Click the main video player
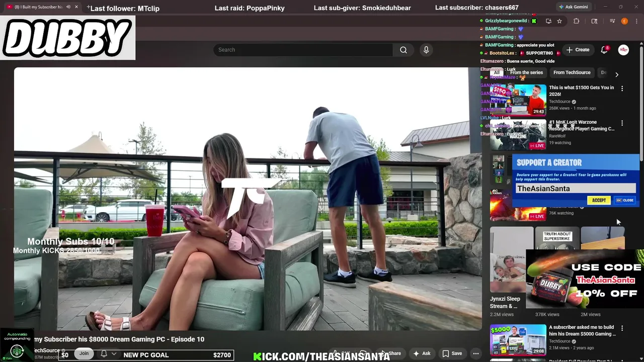The width and height of the screenshot is (644, 362). coord(248,199)
